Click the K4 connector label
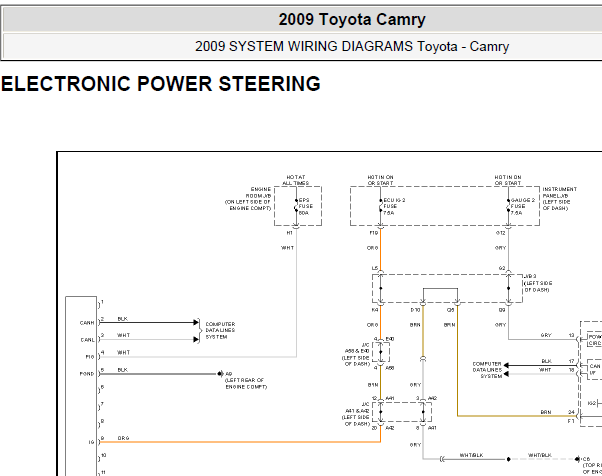Image resolution: width=602 pixels, height=476 pixels. click(375, 310)
